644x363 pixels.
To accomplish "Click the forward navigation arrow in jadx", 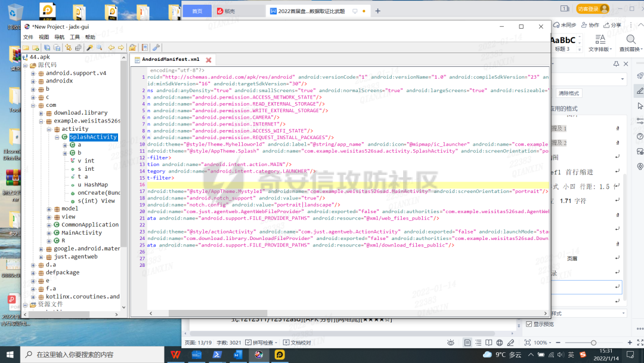I will tap(121, 48).
